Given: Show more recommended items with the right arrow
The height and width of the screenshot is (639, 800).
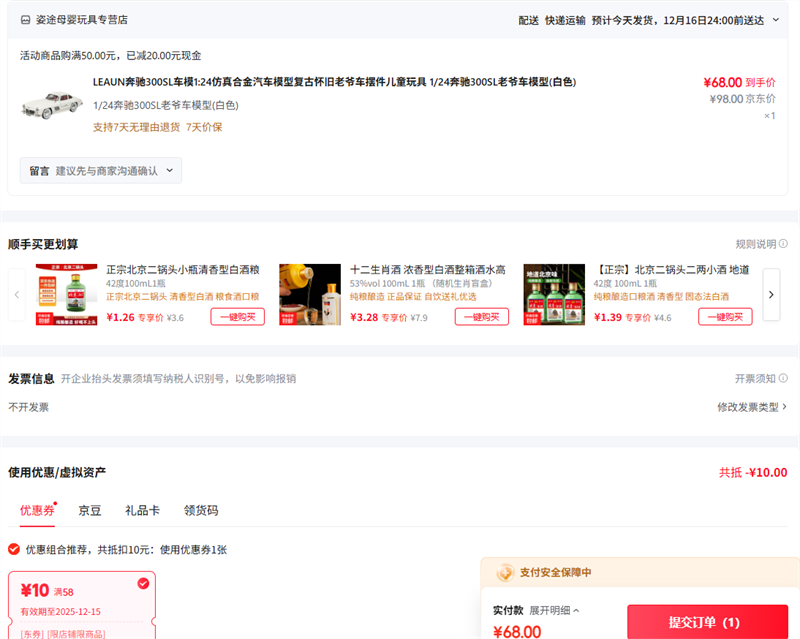Looking at the screenshot, I should coord(771,295).
